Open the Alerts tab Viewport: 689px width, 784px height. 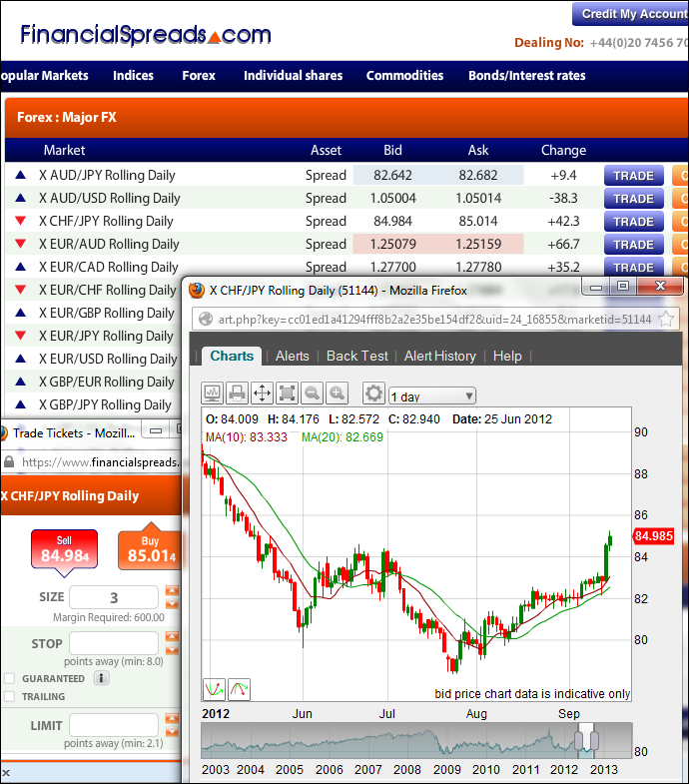292,356
